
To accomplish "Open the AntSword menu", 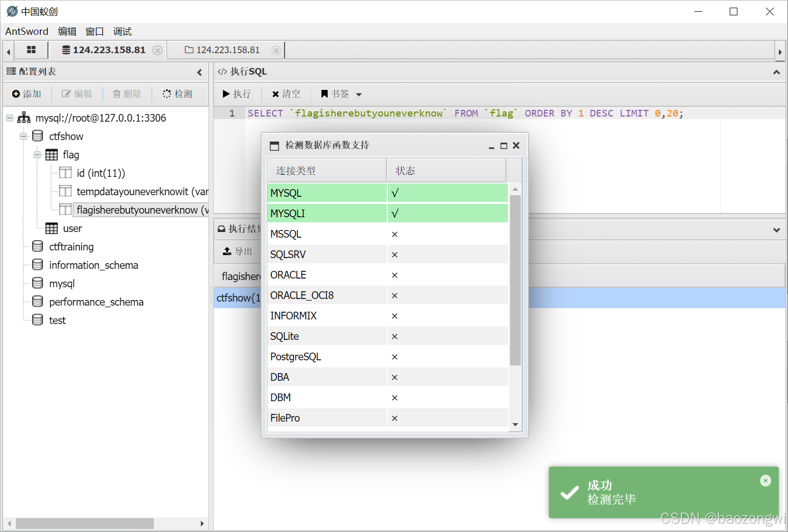I will (27, 31).
